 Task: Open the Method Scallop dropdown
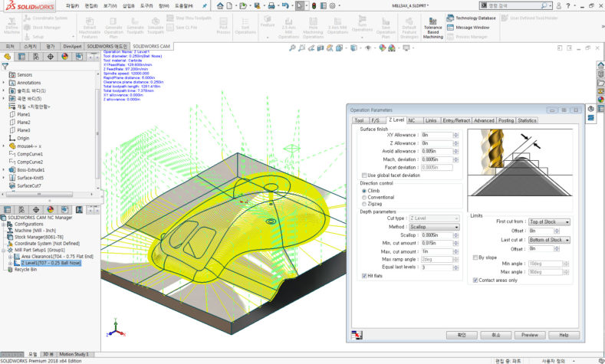point(434,227)
